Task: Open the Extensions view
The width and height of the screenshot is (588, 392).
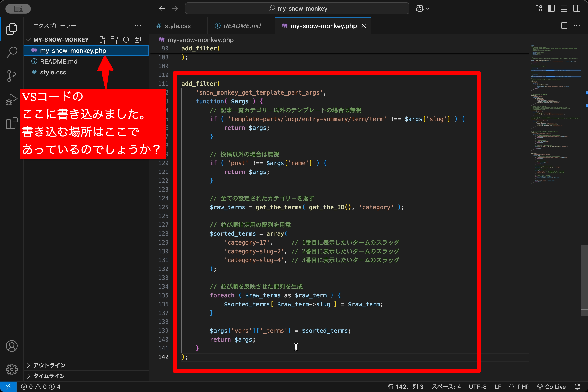Action: [12, 123]
